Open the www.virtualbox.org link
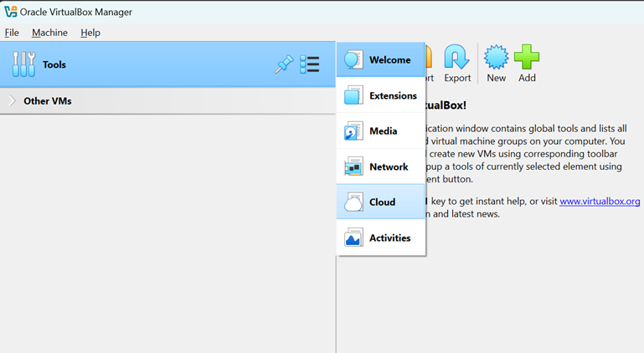Image resolution: width=644 pixels, height=353 pixels. pos(600,201)
